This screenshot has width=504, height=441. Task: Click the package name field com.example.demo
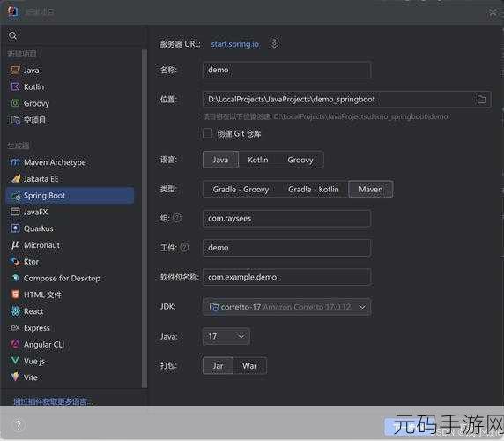pos(286,277)
